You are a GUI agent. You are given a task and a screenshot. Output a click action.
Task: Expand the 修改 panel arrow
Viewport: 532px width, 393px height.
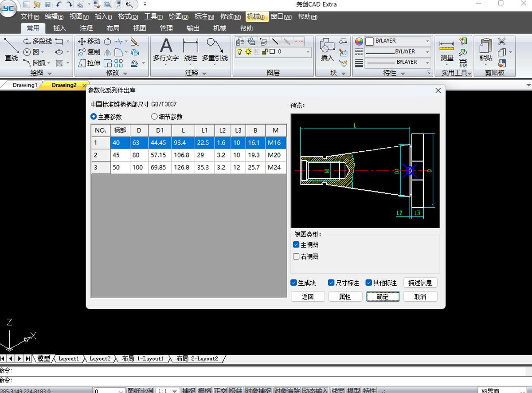(x=125, y=73)
